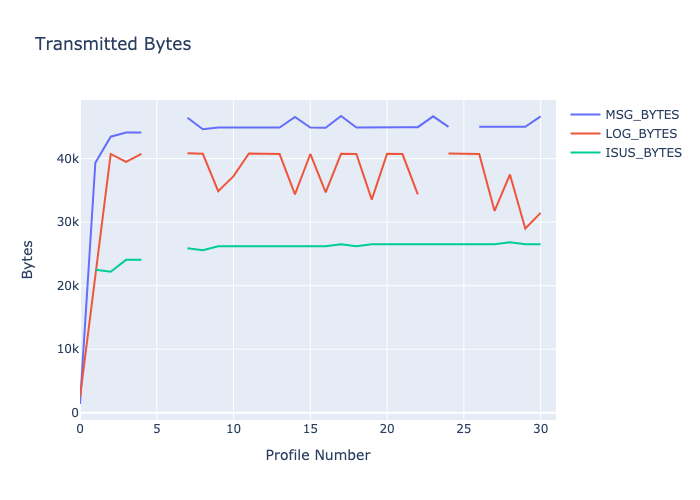Toggle LOG_BYTES trace in the legend
Screen dimensions: 700x500
pos(641,133)
